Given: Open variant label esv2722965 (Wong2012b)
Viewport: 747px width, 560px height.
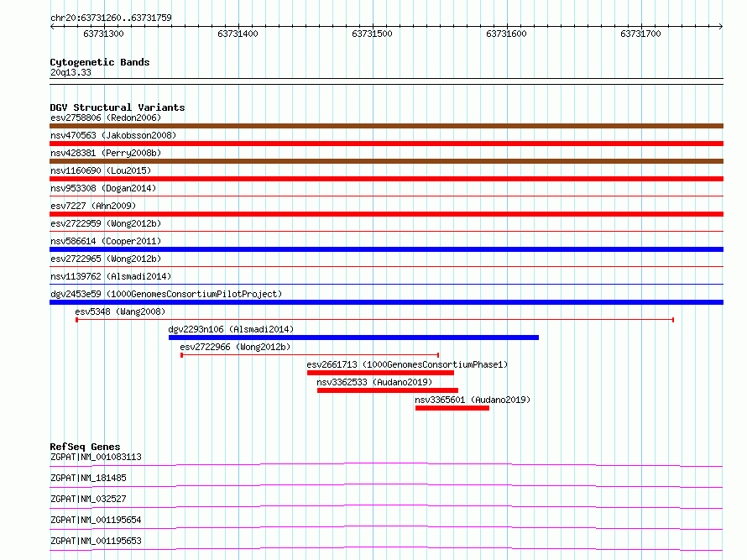Looking at the screenshot, I should 106,259.
